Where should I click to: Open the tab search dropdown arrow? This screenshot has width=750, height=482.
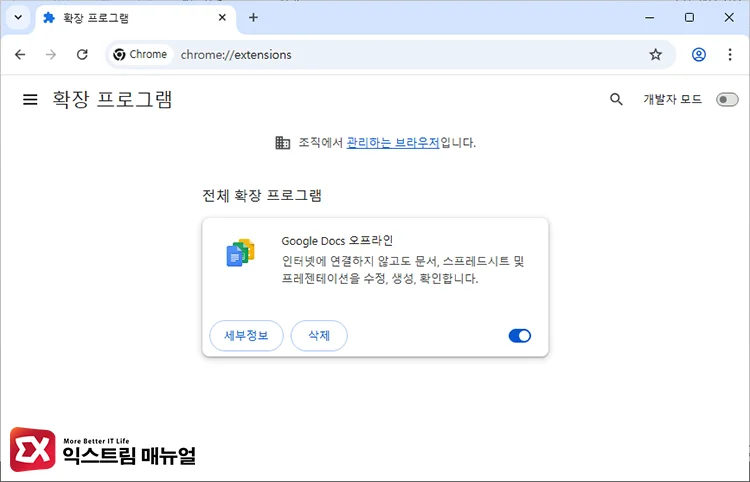[x=18, y=18]
